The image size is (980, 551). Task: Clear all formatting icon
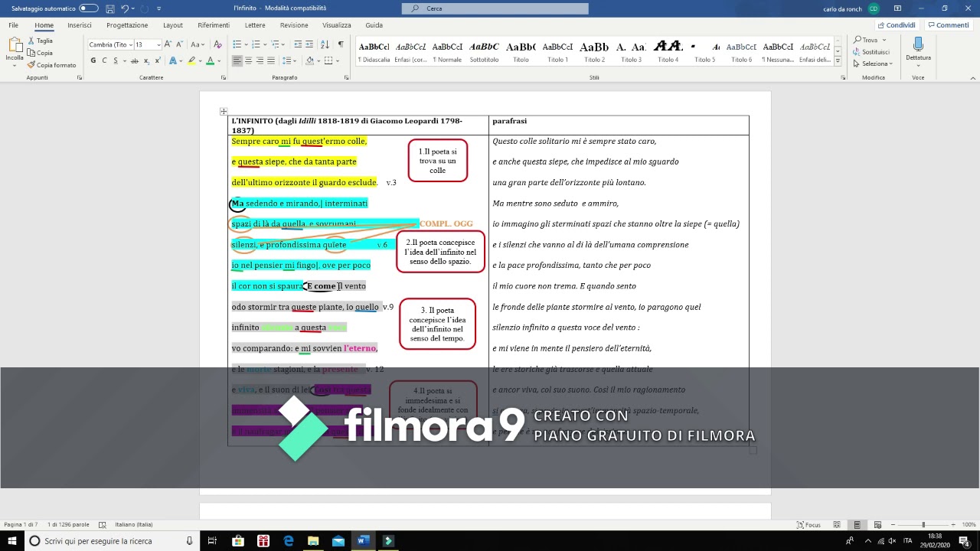point(217,44)
